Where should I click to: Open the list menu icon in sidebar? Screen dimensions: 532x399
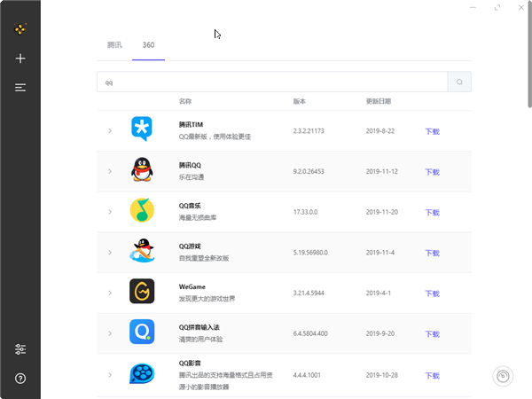[x=20, y=88]
